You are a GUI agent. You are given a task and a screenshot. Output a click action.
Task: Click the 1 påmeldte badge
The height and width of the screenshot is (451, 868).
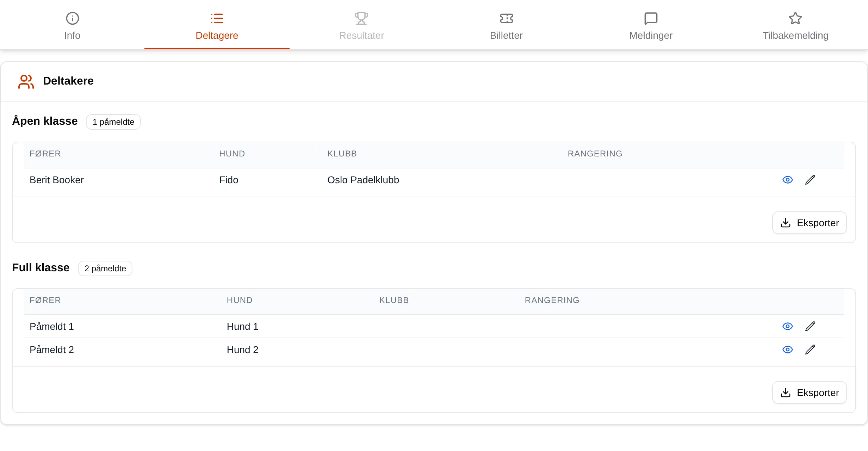113,122
